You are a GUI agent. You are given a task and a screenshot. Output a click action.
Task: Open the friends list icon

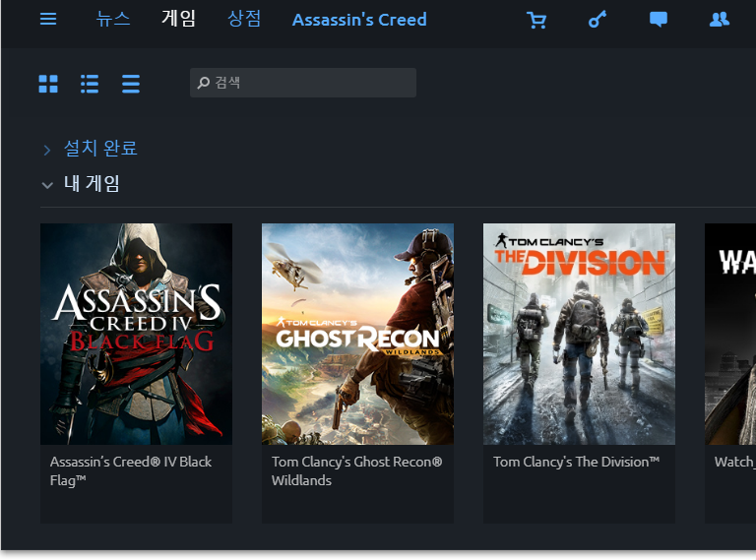(719, 20)
